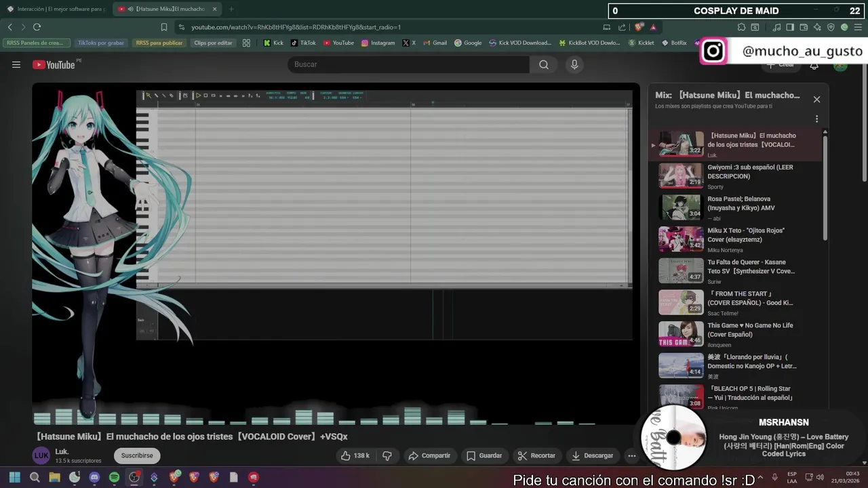Subscribe with the Suscribirse button

pos(137,455)
